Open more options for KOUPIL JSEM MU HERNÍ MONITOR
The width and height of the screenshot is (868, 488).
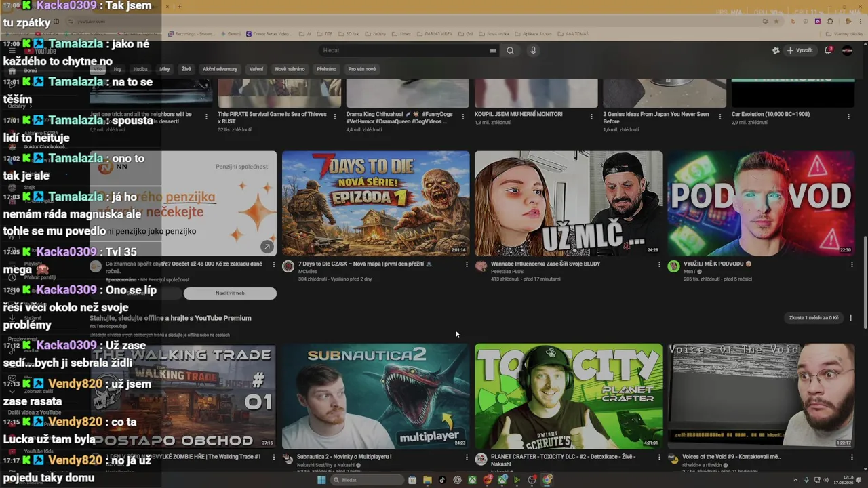point(591,117)
